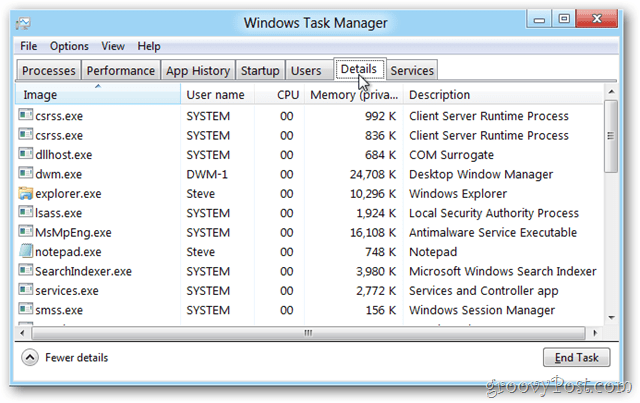Viewport: 640px width, 403px height.
Task: Collapse view with Fewer details chevron
Action: [30, 358]
